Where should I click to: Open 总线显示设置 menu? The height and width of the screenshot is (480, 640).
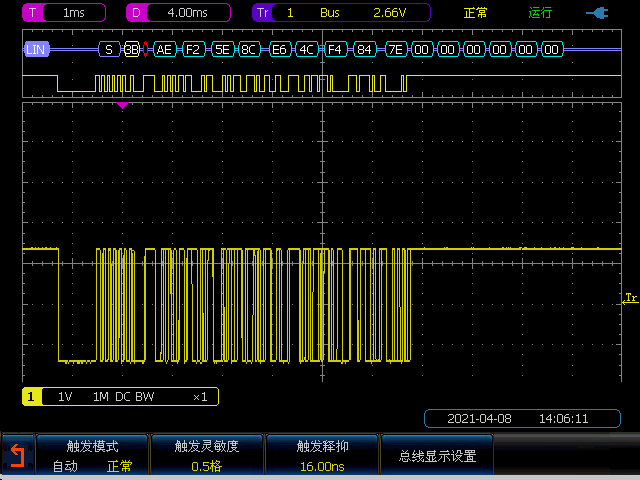(x=437, y=457)
